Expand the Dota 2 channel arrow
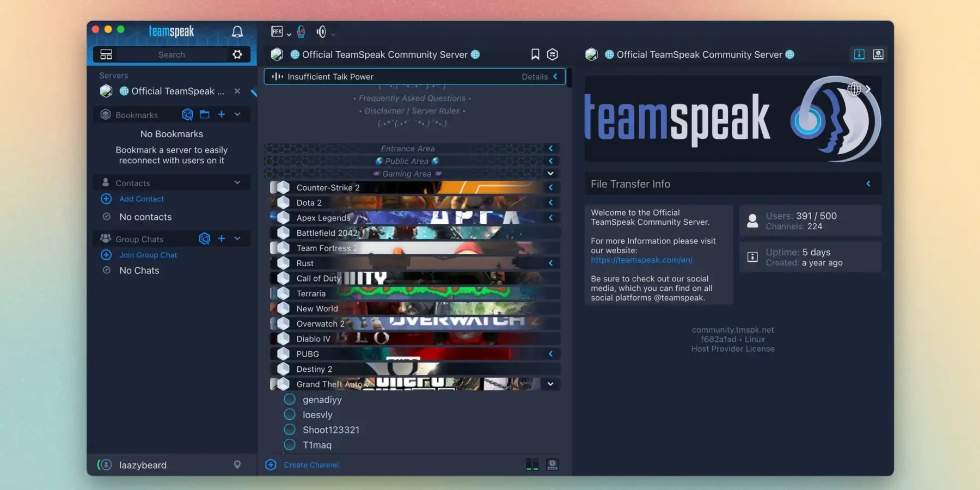This screenshot has height=490, width=980. tap(550, 203)
